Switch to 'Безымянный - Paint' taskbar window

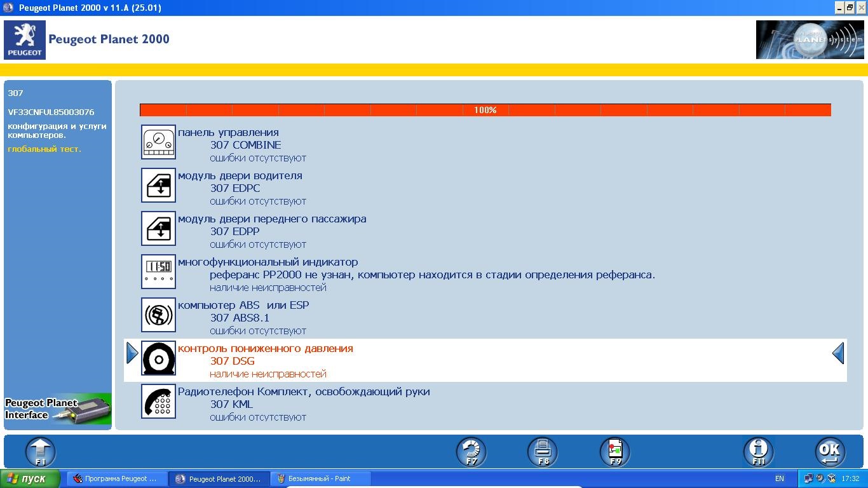click(x=321, y=478)
